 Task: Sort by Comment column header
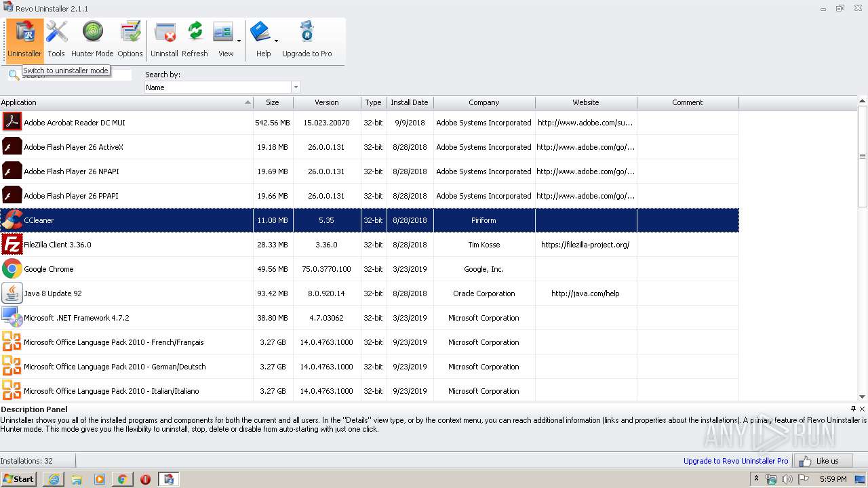pos(688,102)
